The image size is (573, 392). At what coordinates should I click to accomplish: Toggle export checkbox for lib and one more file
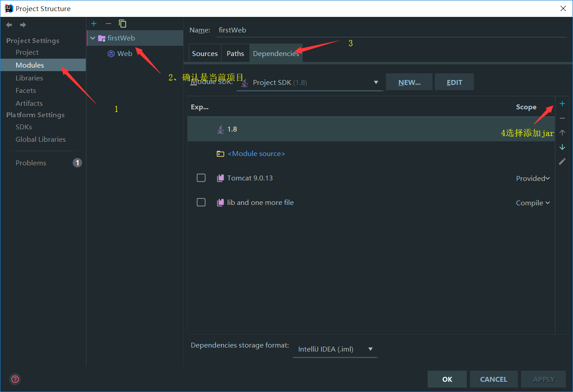[201, 202]
